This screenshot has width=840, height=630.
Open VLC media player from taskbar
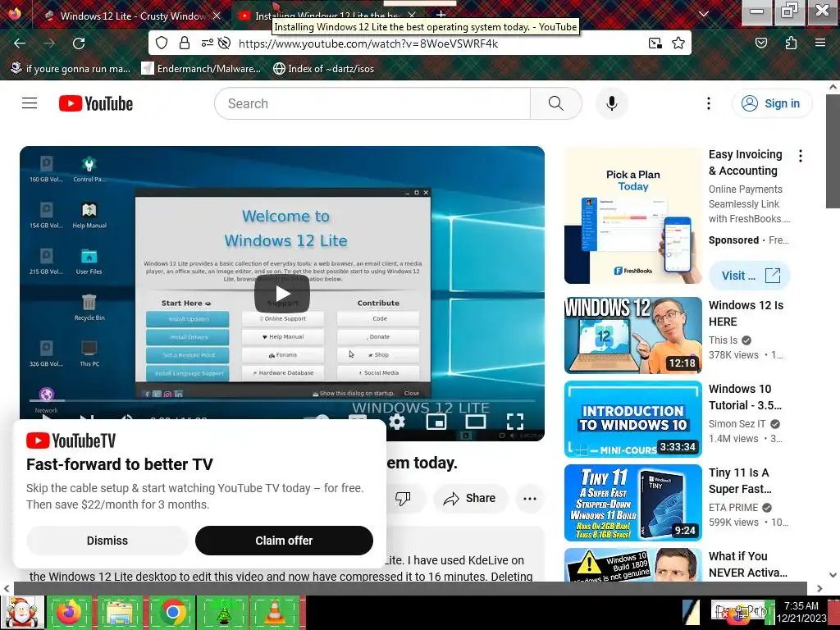coord(274,612)
